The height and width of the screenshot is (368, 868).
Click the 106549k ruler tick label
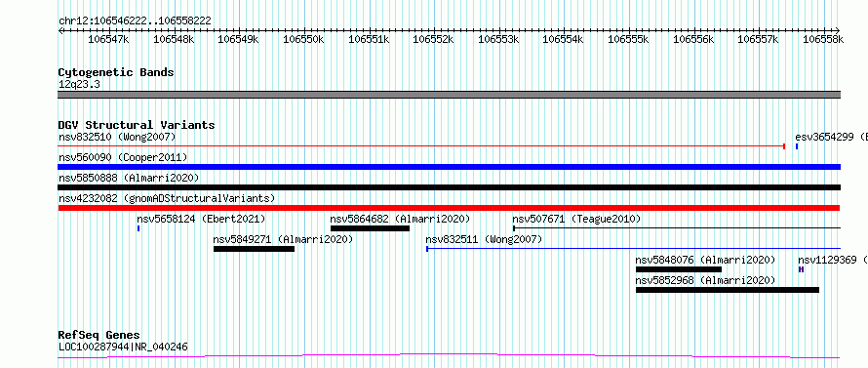(239, 39)
